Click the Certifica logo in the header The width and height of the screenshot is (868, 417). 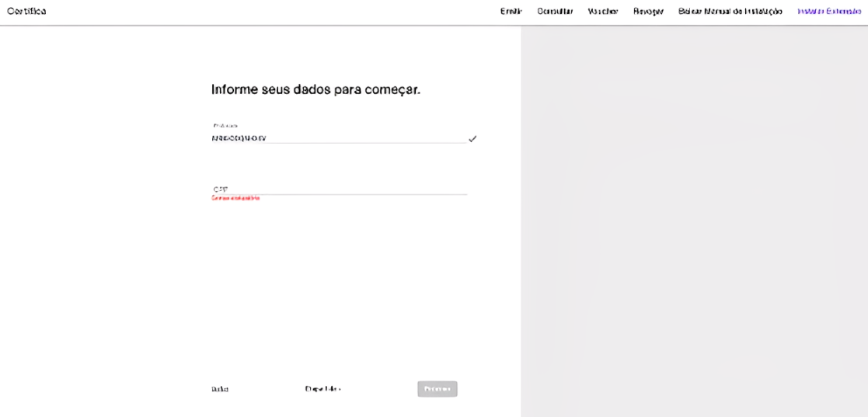click(x=26, y=11)
